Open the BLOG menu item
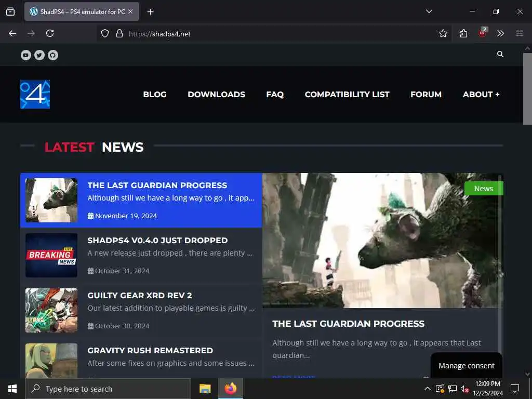Viewport: 532px width, 399px height. click(x=155, y=95)
